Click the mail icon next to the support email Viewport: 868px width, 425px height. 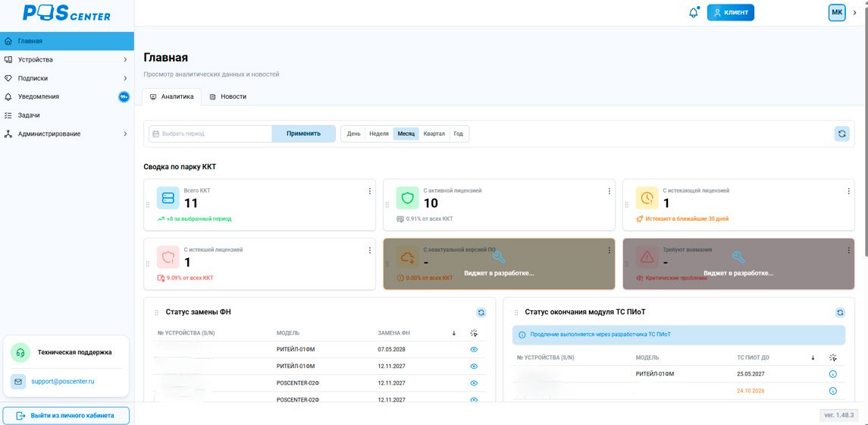[x=18, y=382]
